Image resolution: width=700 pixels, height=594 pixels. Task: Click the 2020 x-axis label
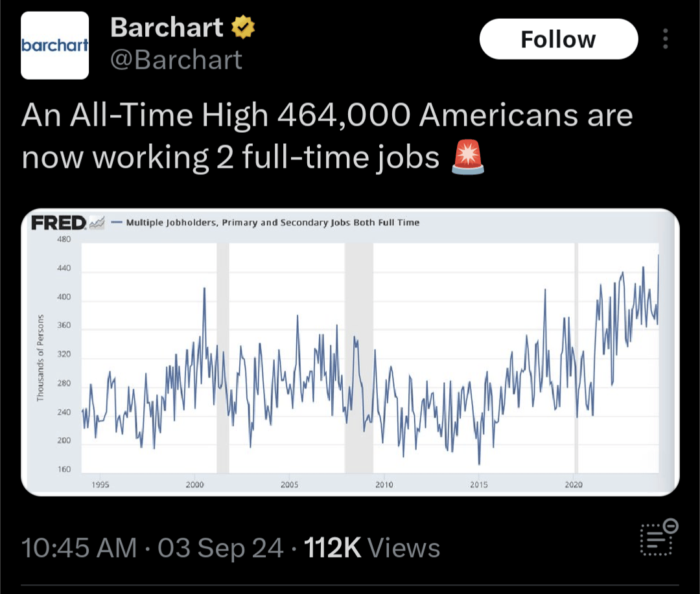point(574,485)
